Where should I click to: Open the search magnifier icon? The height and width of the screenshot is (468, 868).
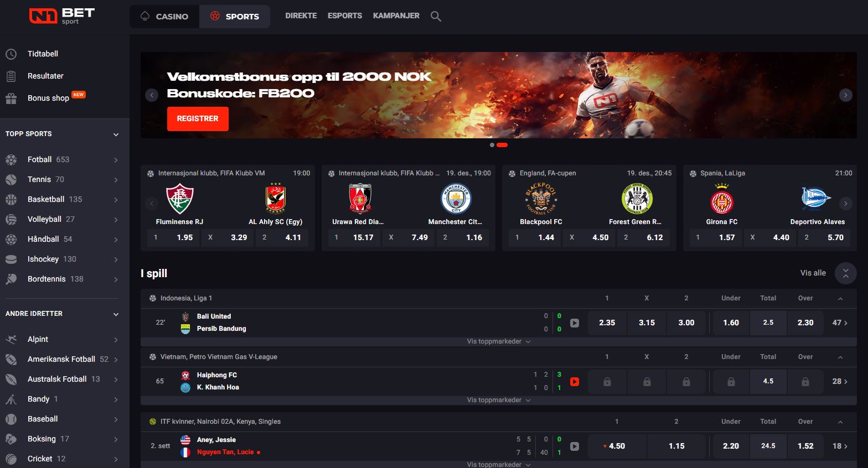click(x=436, y=17)
